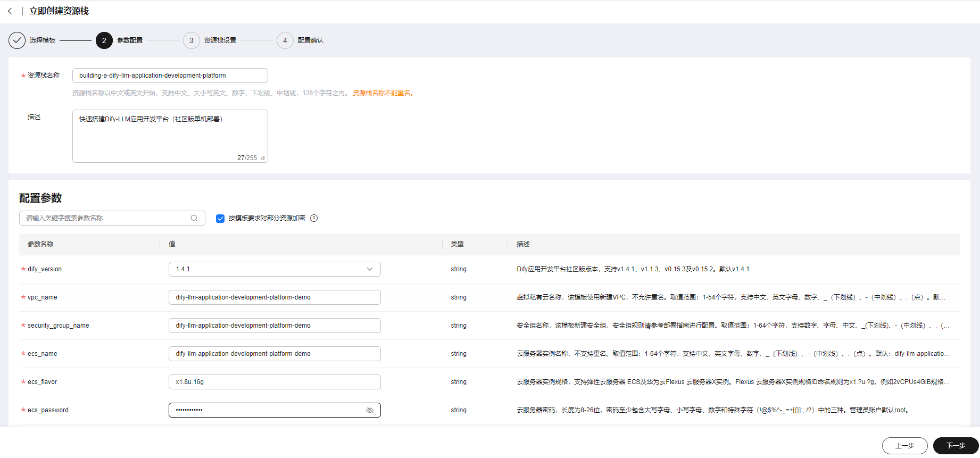The height and width of the screenshot is (458, 980).
Task: Click the ecs_name description text
Action: tap(733, 354)
